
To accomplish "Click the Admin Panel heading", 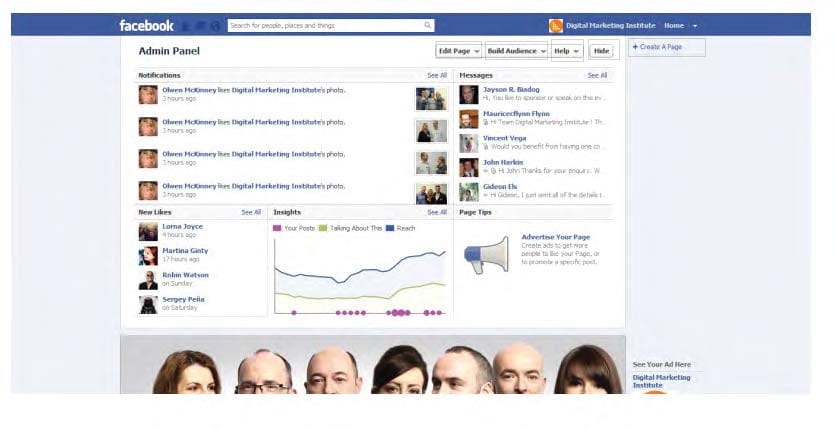I will pyautogui.click(x=169, y=51).
